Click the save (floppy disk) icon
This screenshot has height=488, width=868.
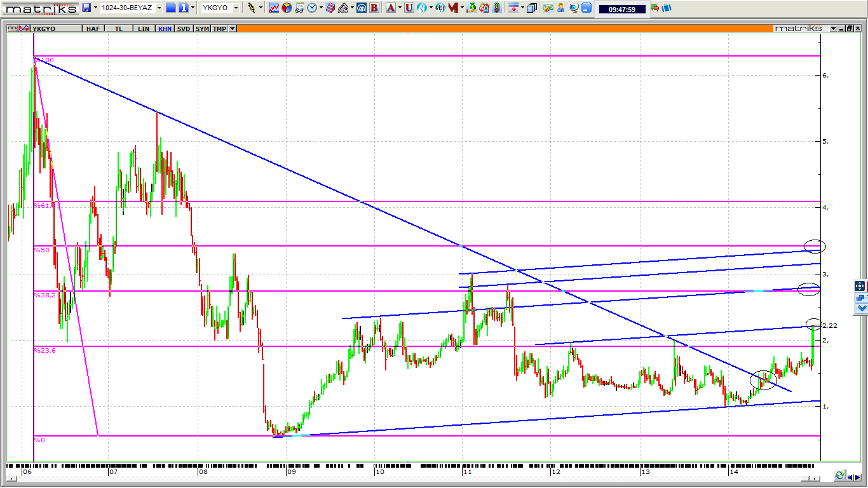86,8
